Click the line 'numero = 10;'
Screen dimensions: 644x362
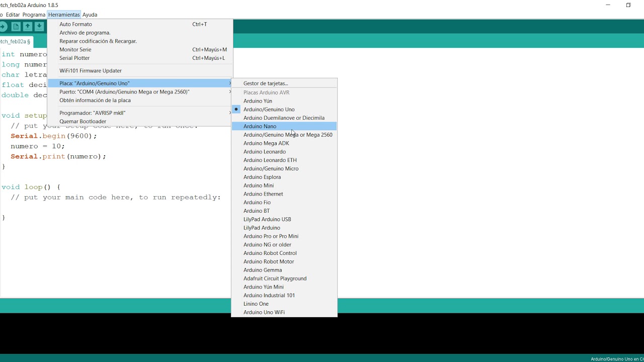tap(38, 146)
